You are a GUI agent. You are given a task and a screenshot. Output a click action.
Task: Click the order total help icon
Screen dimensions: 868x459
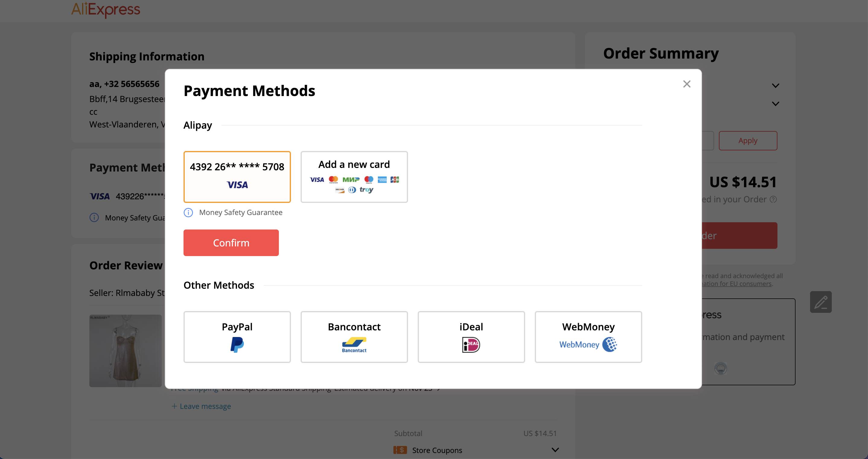pyautogui.click(x=773, y=200)
